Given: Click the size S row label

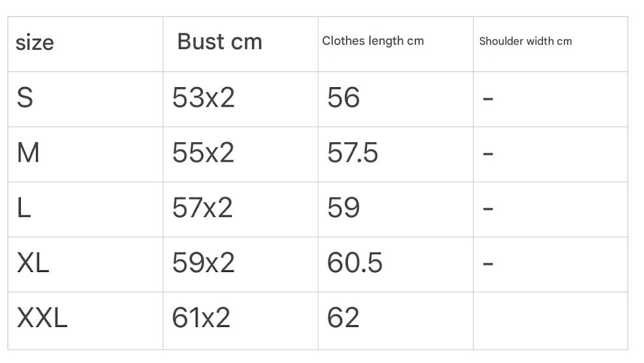Looking at the screenshot, I should click(x=25, y=98).
